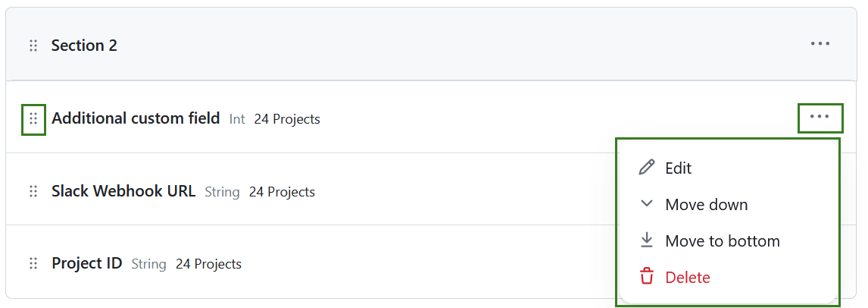Click 24 Projects beside Slack Webhook URL

click(x=282, y=192)
